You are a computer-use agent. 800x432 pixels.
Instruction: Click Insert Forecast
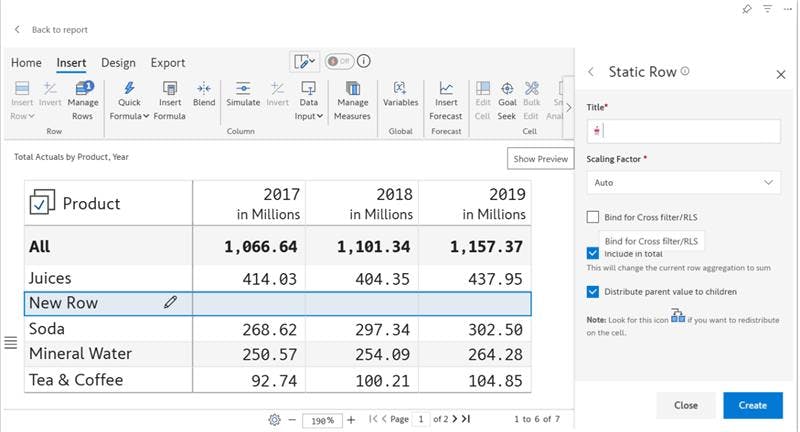pos(446,101)
